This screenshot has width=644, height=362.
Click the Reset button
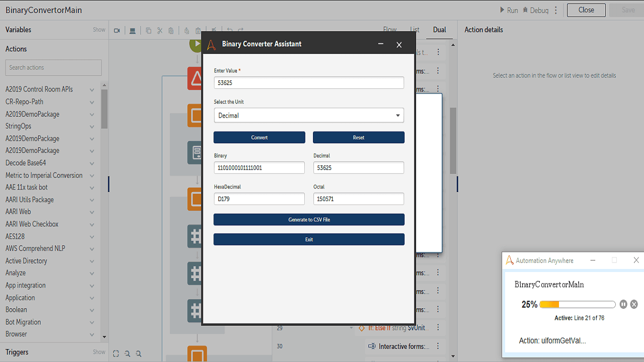[359, 137]
